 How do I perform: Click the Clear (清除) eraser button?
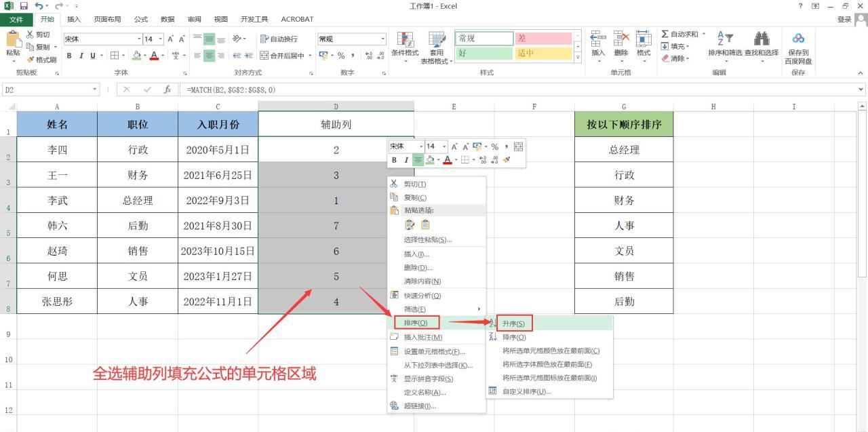tap(675, 58)
